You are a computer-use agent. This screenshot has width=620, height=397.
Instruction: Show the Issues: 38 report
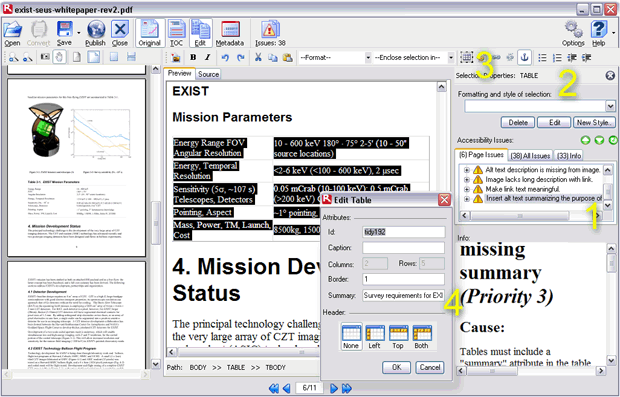coord(270,34)
